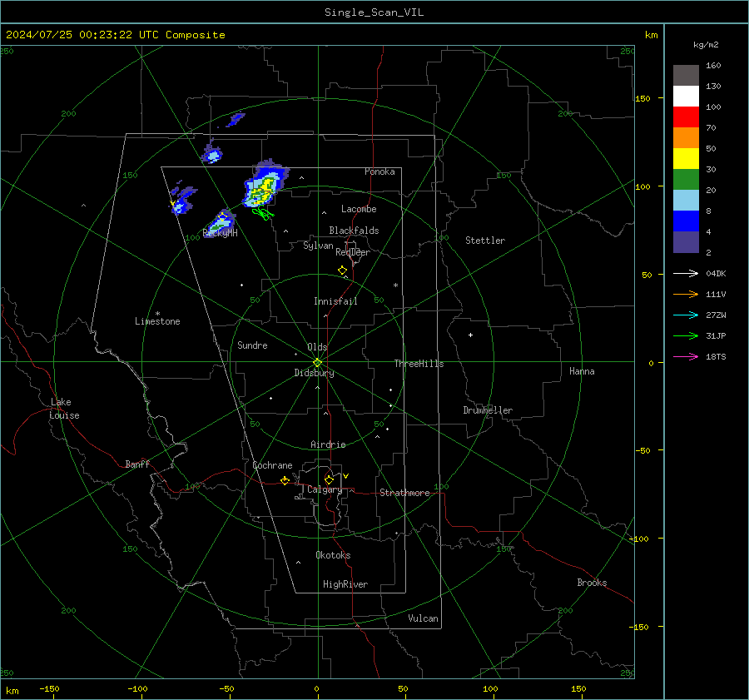Select the storm cell over RockyMH
The image size is (749, 700).
220,223
